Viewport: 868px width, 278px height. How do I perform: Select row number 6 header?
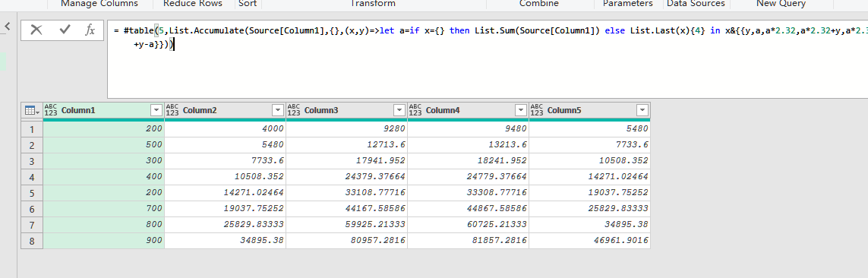click(x=32, y=210)
